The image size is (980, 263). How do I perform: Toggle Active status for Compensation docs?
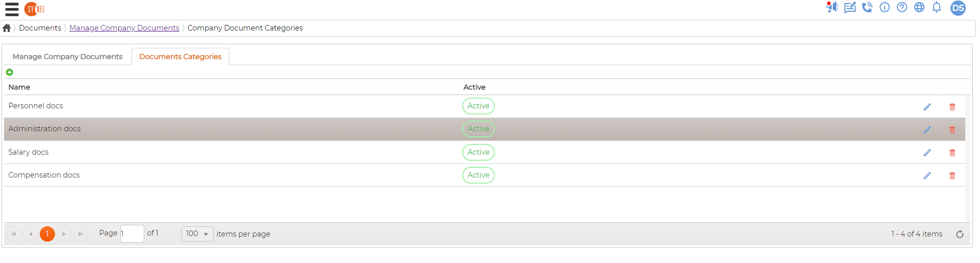click(479, 175)
